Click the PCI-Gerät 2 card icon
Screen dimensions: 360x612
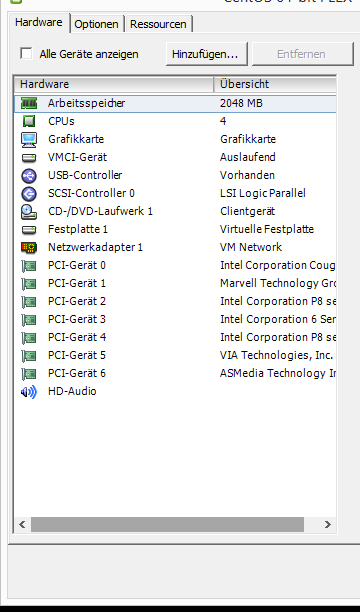[29, 302]
